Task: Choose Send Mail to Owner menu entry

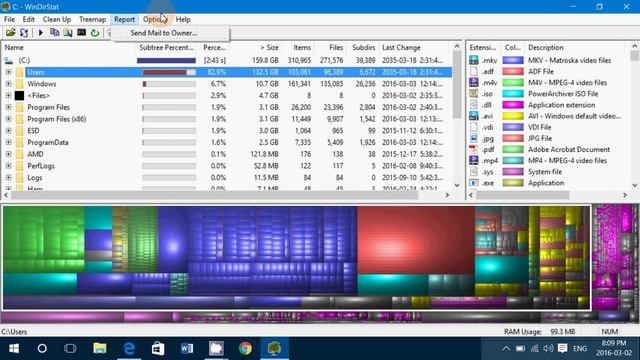Action: click(164, 33)
